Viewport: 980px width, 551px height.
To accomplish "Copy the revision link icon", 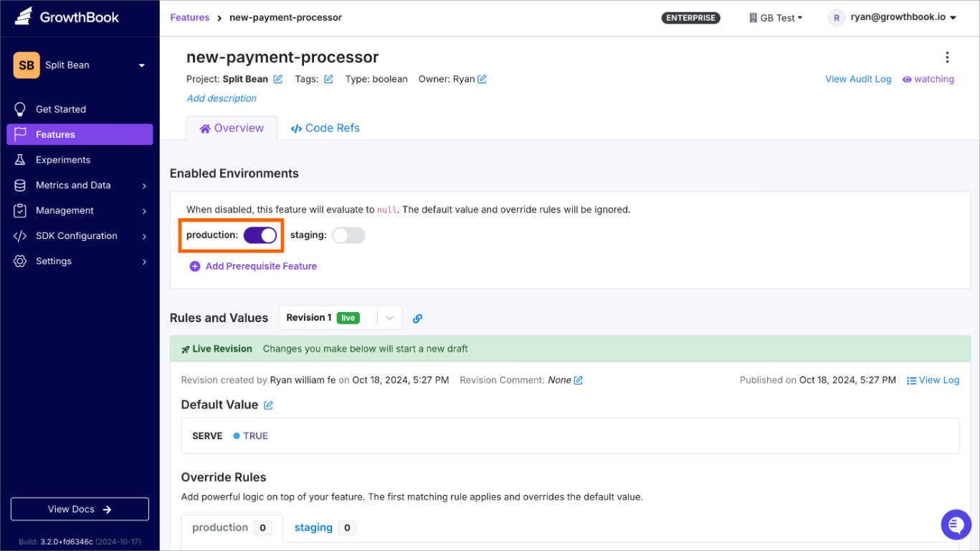I will [418, 319].
